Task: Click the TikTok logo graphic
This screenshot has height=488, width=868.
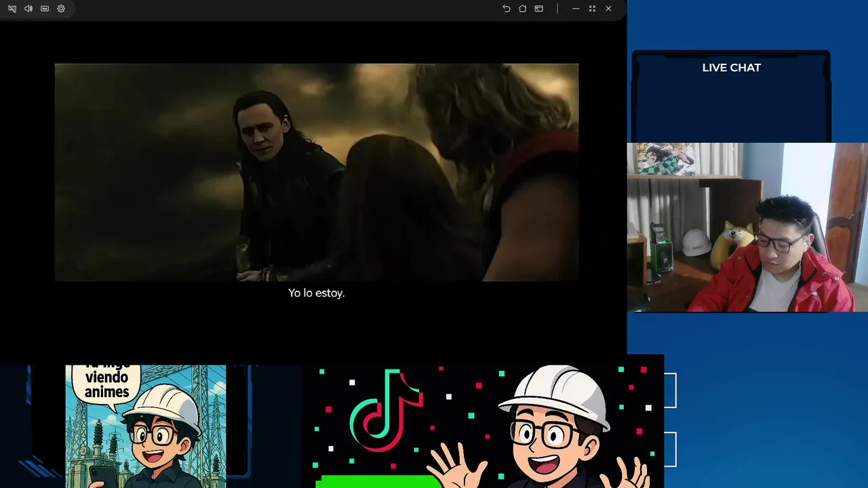Action: pyautogui.click(x=387, y=410)
